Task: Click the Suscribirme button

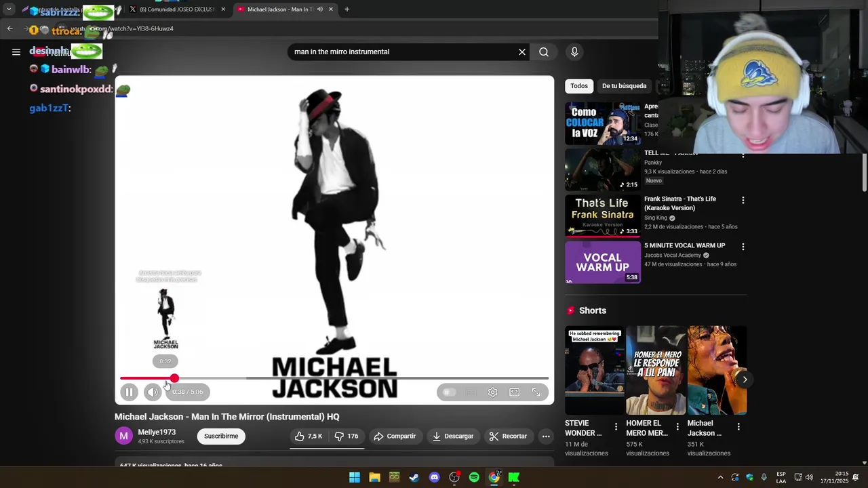Action: [221, 436]
